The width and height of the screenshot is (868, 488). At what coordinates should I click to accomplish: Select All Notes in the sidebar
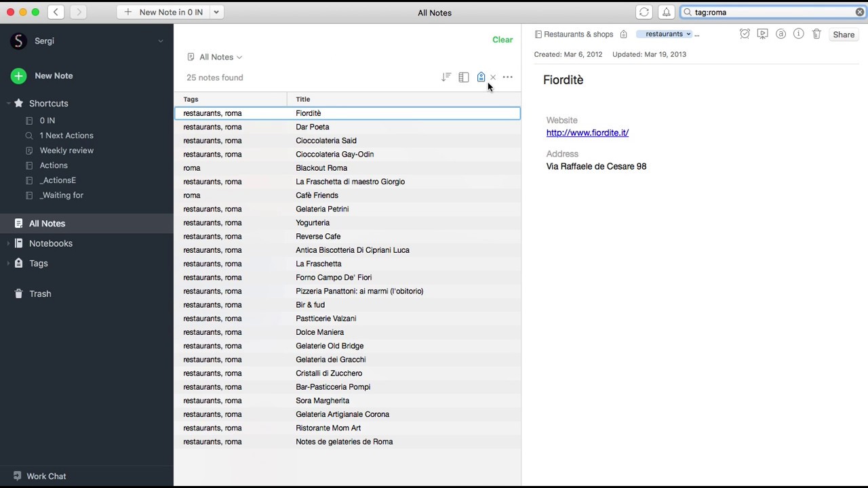(x=87, y=224)
